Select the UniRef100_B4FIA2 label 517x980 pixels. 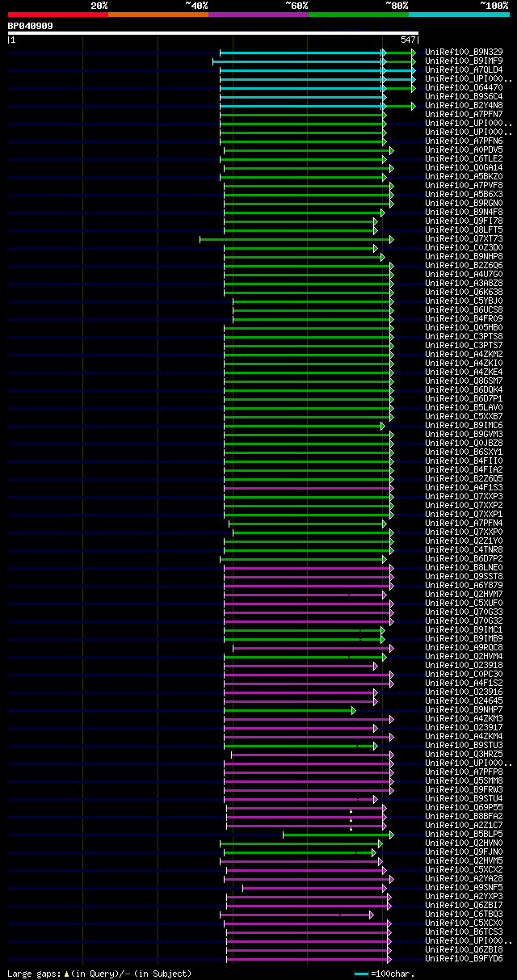point(464,470)
